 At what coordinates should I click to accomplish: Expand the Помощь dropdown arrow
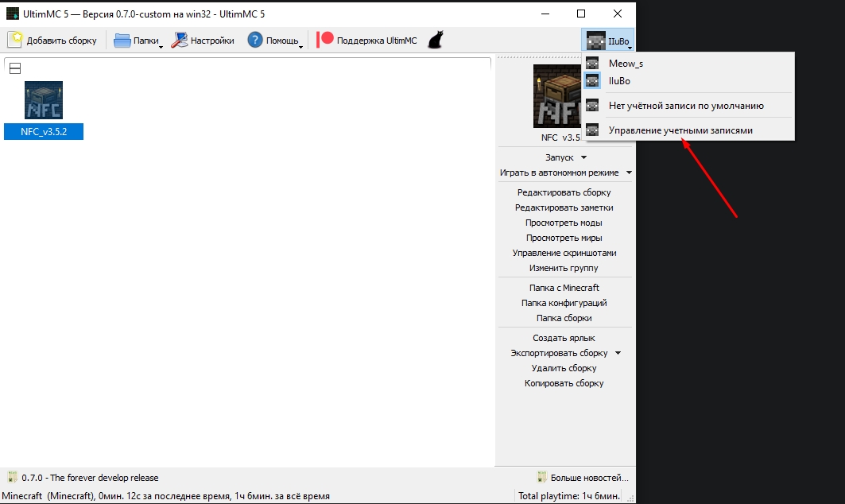point(300,48)
